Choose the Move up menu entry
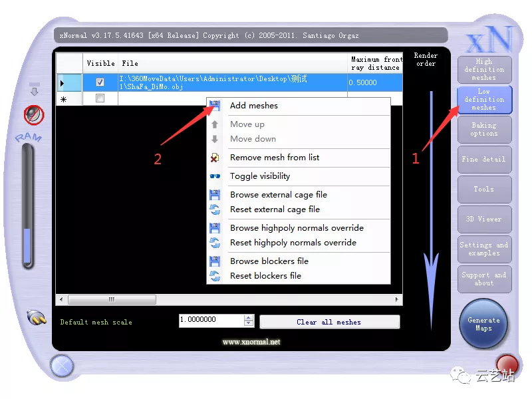 [299, 124]
